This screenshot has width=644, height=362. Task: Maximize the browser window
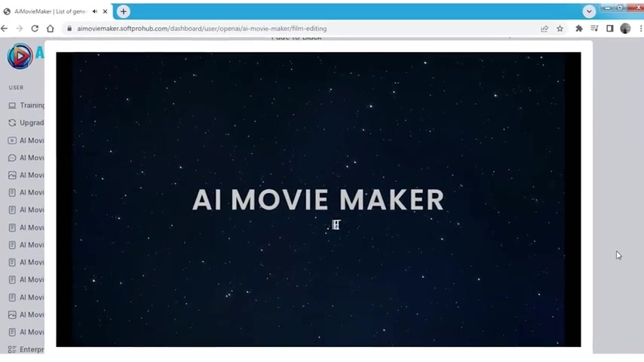click(620, 8)
